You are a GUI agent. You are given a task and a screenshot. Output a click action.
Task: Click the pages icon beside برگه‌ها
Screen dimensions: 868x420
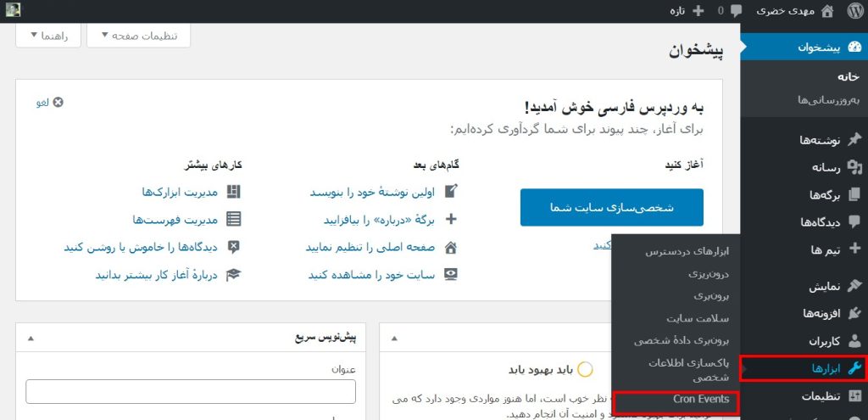(854, 195)
